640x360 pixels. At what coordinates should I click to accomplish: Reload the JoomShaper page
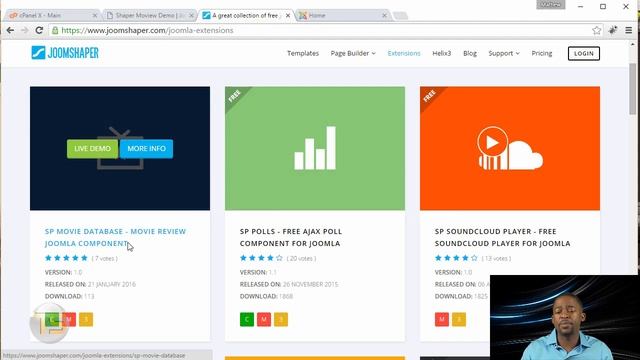39,30
